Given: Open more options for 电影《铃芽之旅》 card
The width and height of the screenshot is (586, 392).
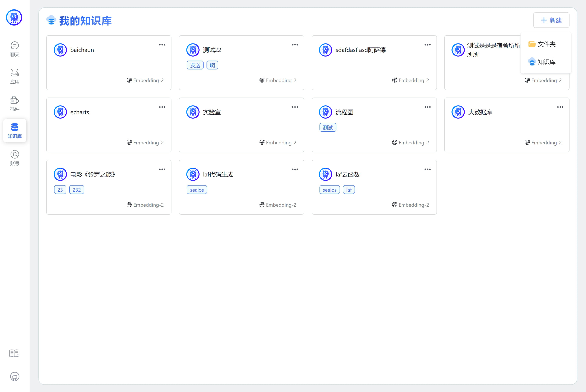Looking at the screenshot, I should tap(162, 169).
